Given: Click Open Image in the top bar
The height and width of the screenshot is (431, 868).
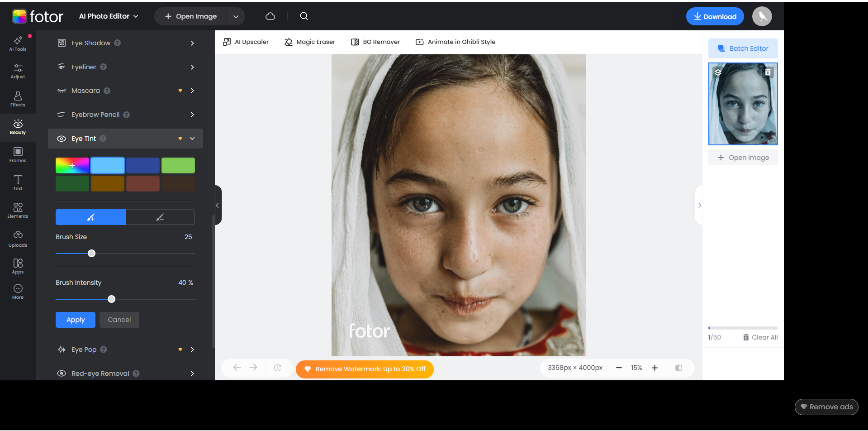Looking at the screenshot, I should coord(190,16).
